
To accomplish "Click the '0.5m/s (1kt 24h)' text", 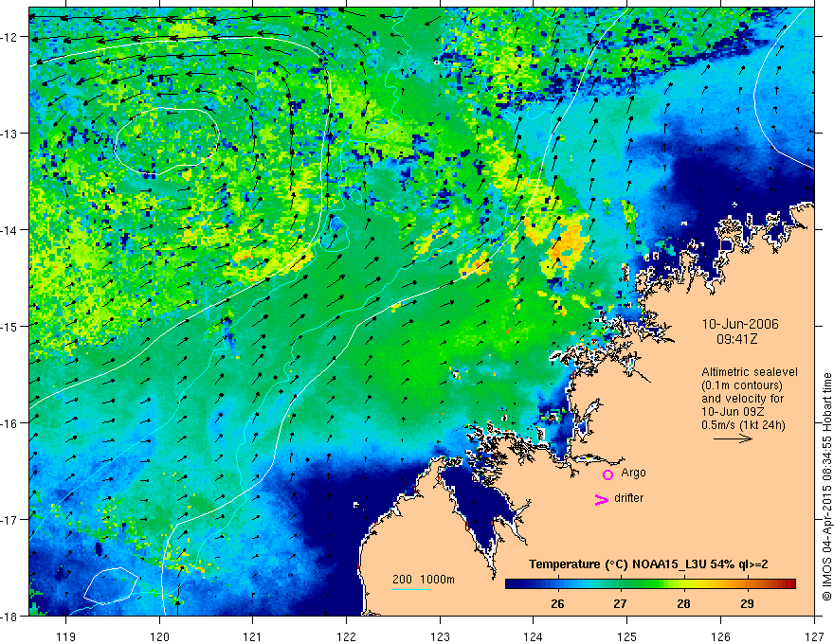I will [743, 425].
